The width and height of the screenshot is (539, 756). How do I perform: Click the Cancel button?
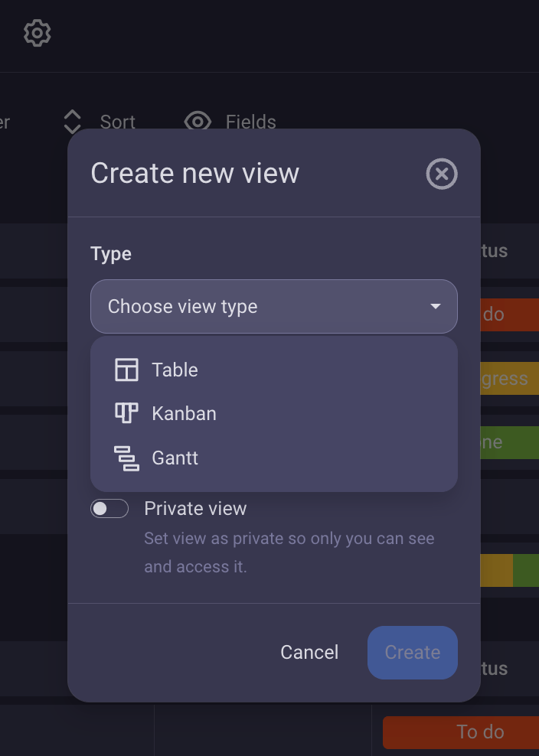click(x=309, y=653)
